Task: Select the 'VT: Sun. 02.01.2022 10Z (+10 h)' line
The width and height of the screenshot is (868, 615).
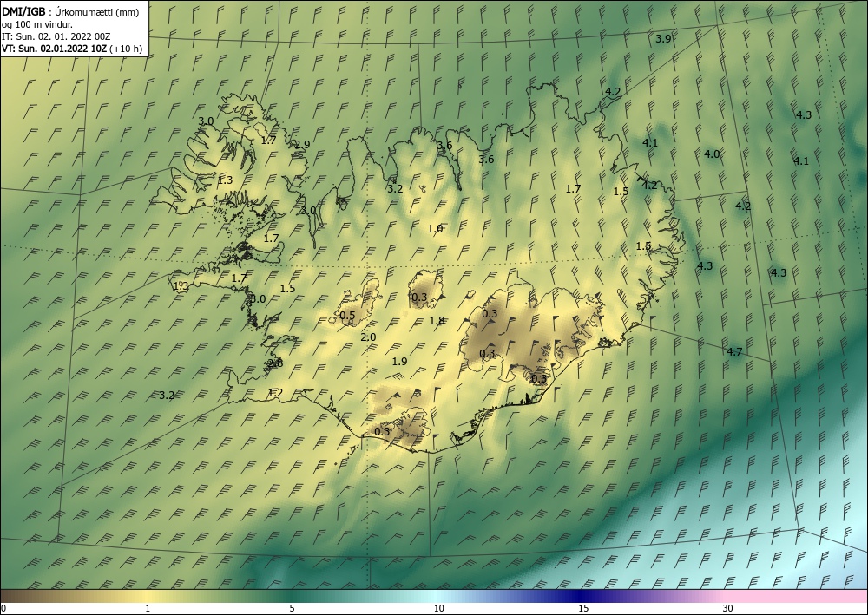Action: (71, 49)
